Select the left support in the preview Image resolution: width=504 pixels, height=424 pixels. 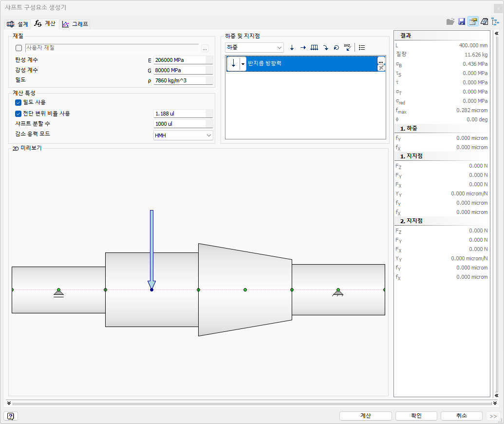(58, 293)
